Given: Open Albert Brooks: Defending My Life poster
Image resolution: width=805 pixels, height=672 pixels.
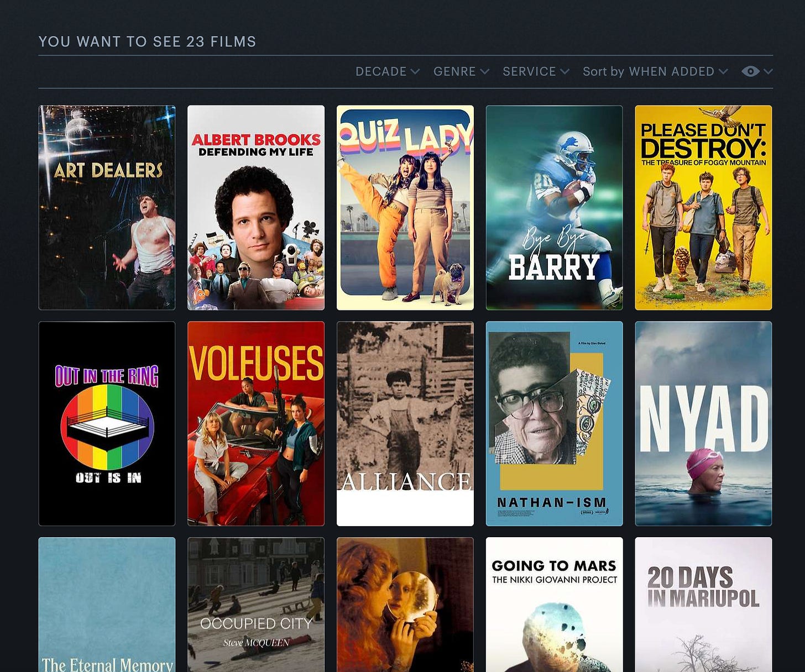Looking at the screenshot, I should point(256,208).
